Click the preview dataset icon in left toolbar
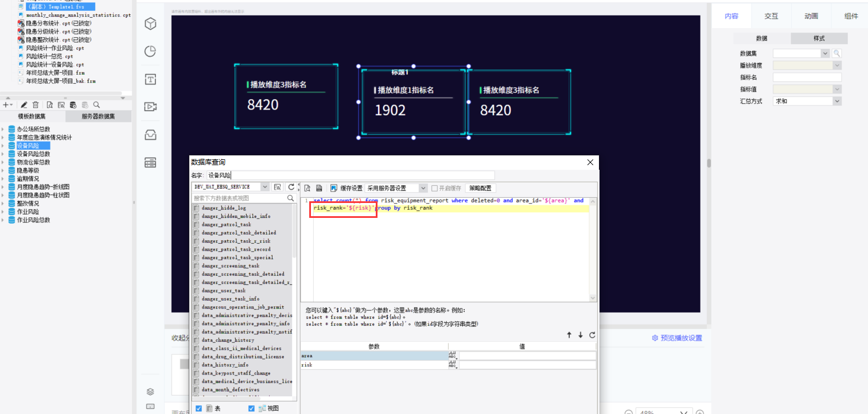Viewport: 868px width, 414px height. click(x=50, y=105)
